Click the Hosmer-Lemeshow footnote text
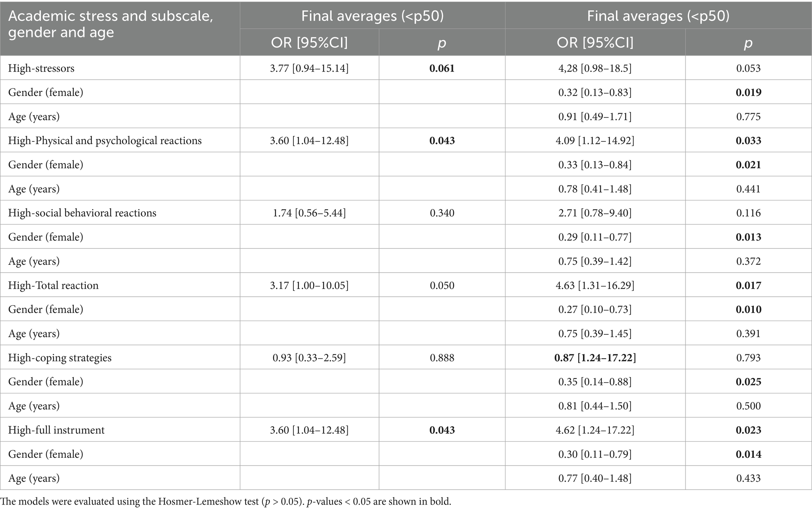The width and height of the screenshot is (812, 510). click(x=226, y=501)
